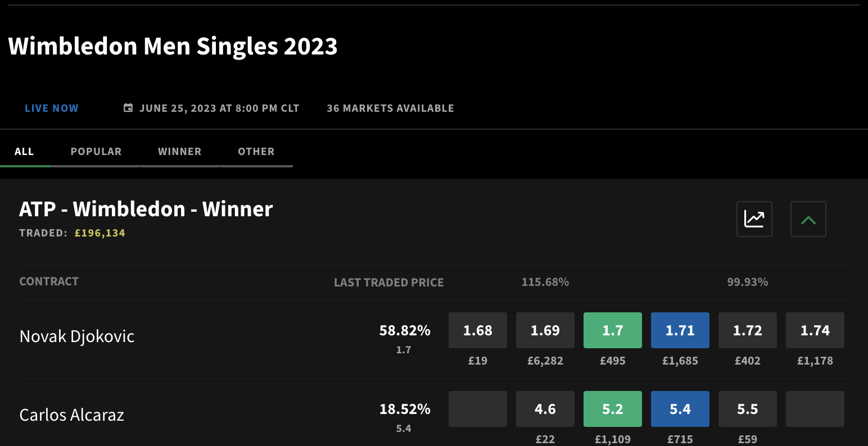The image size is (868, 446).
Task: Select Alcaraz odds 4.6
Action: [545, 409]
